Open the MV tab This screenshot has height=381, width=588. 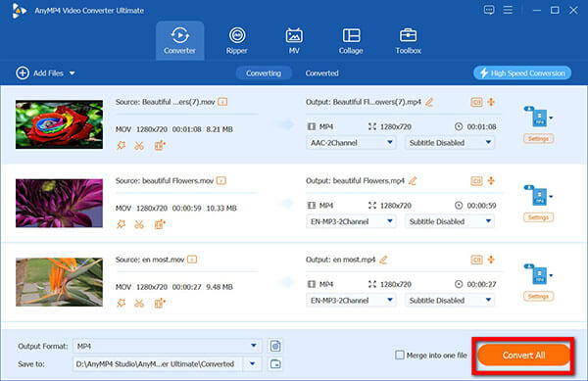tap(294, 40)
